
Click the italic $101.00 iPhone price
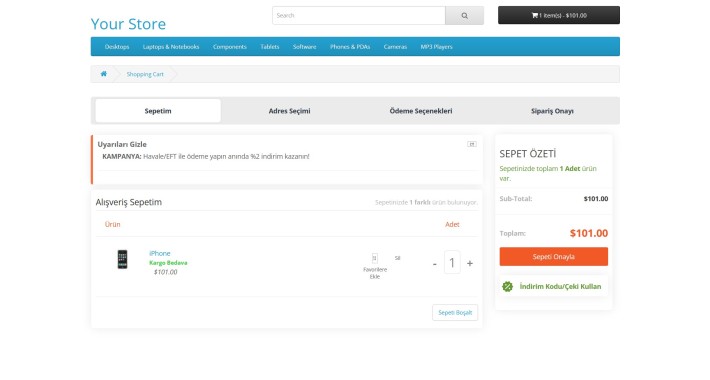click(x=165, y=272)
